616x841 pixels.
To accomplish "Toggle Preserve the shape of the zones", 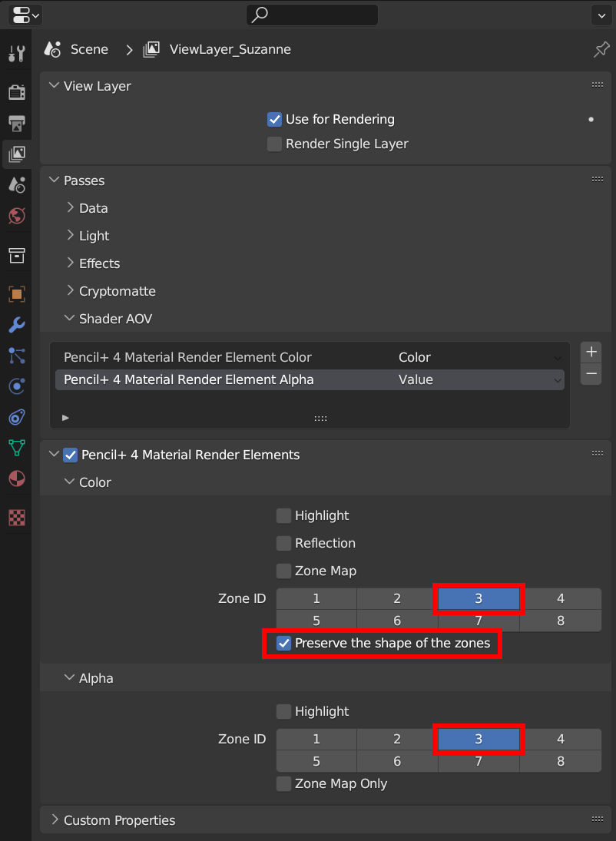I will click(x=283, y=643).
